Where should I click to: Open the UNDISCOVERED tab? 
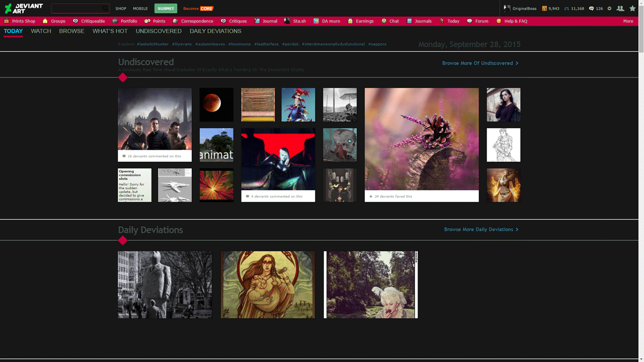pyautogui.click(x=158, y=31)
